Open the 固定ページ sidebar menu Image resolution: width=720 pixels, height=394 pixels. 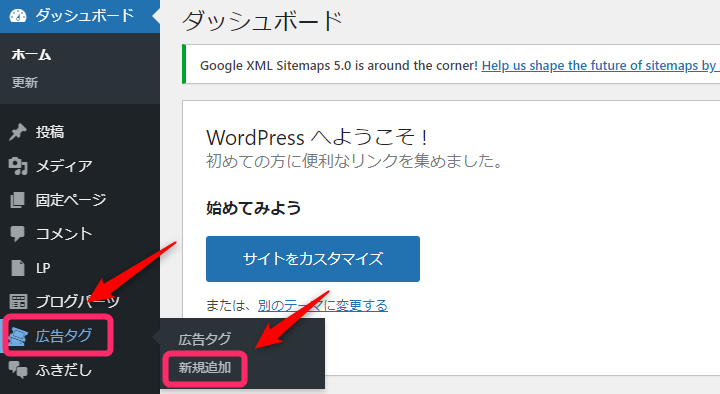pyautogui.click(x=80, y=200)
